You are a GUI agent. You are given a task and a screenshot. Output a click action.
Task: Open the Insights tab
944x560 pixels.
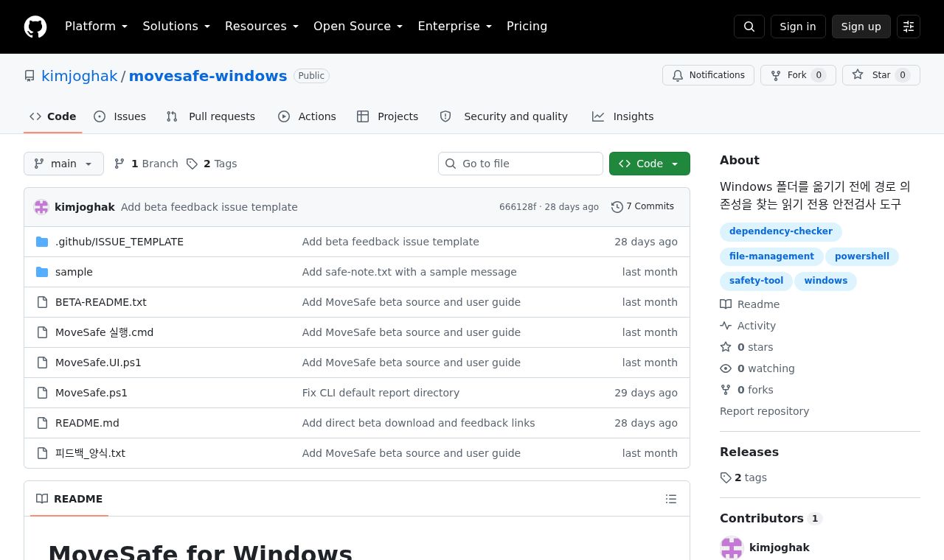(623, 116)
